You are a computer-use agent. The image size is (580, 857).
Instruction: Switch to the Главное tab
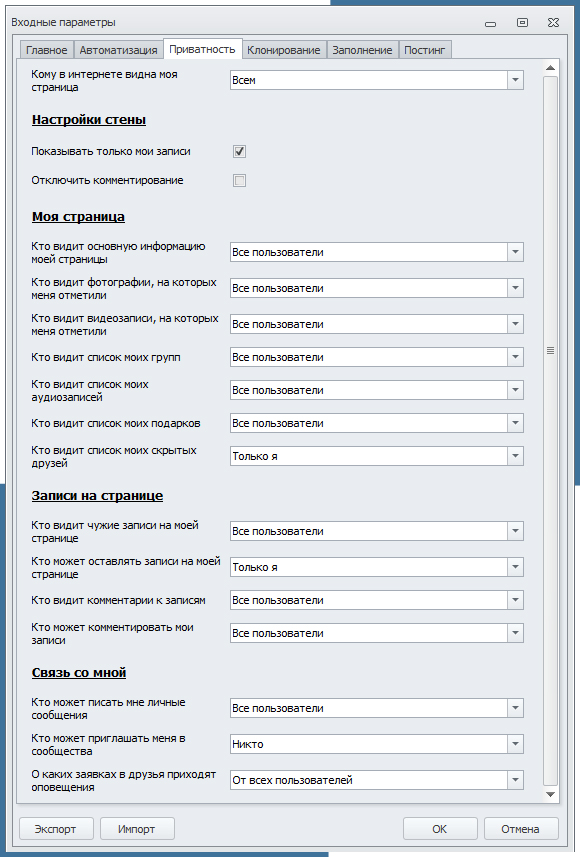[46, 50]
